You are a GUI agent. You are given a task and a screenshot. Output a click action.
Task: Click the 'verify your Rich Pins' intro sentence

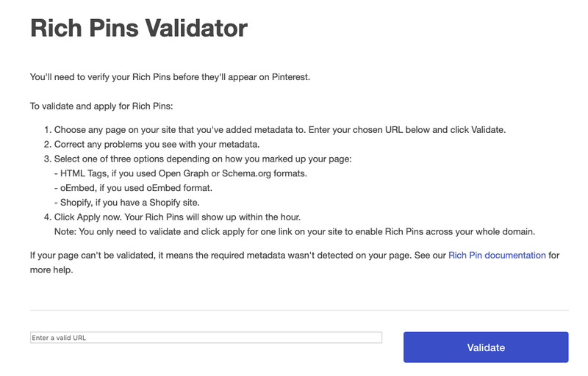click(170, 77)
